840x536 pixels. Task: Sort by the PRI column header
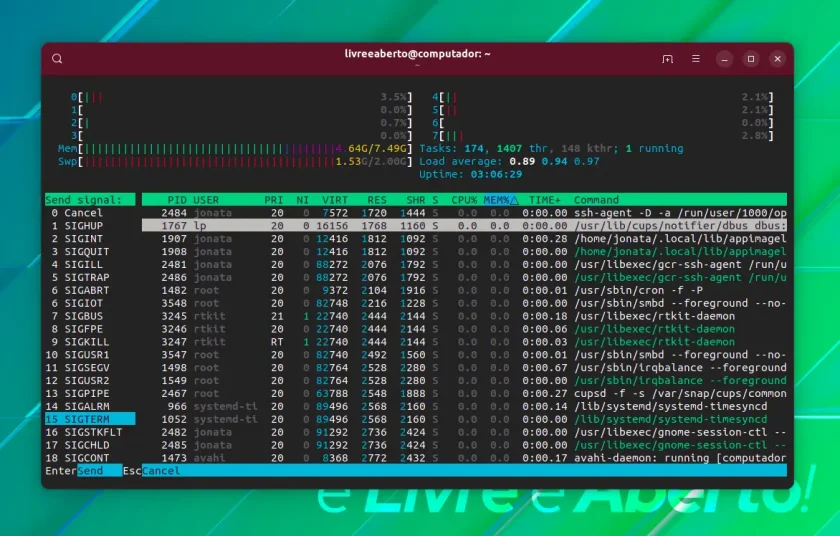[x=274, y=200]
